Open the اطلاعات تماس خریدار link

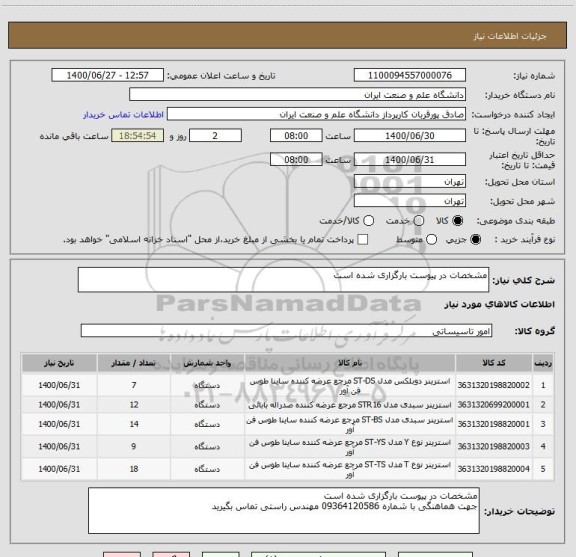(x=123, y=115)
